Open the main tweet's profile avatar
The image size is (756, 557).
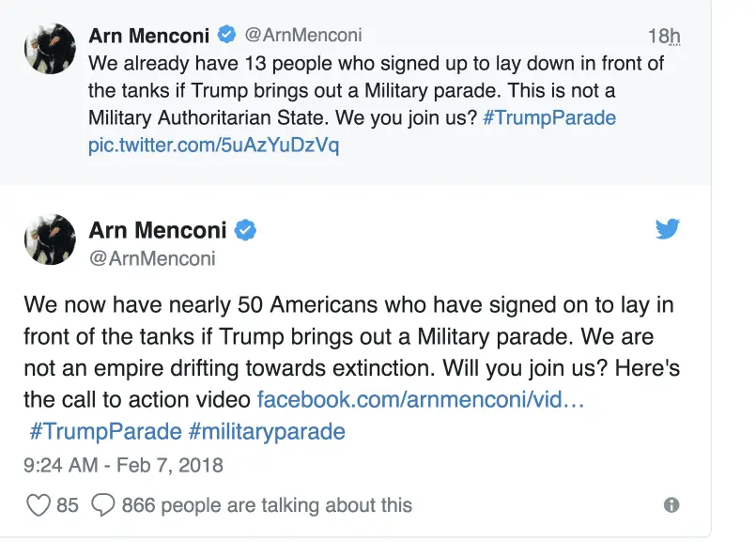(49, 240)
